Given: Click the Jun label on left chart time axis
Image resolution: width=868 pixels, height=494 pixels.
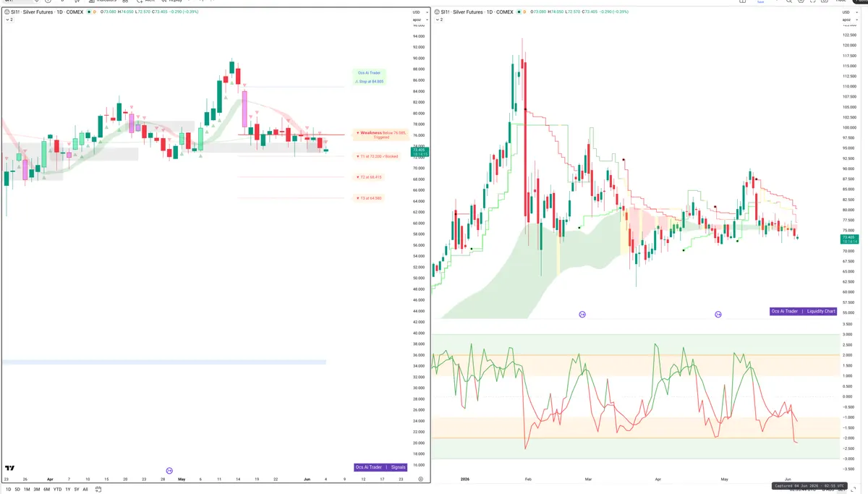Looking at the screenshot, I should (x=307, y=479).
